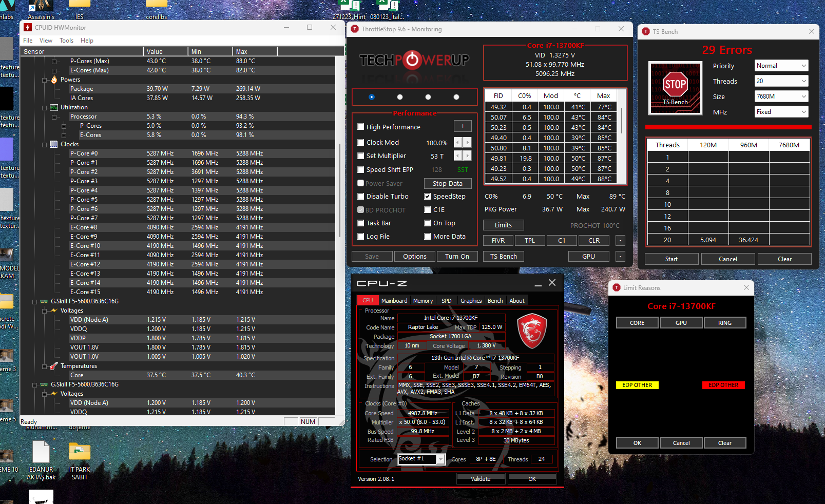The height and width of the screenshot is (504, 825).
Task: Collapse the Utilization tree node
Action: tap(45, 107)
